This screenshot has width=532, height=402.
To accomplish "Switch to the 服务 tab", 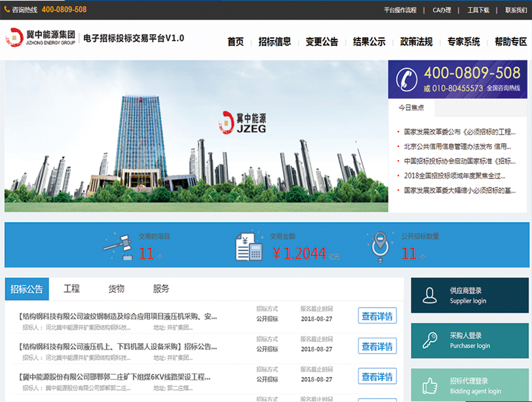I will 161,289.
